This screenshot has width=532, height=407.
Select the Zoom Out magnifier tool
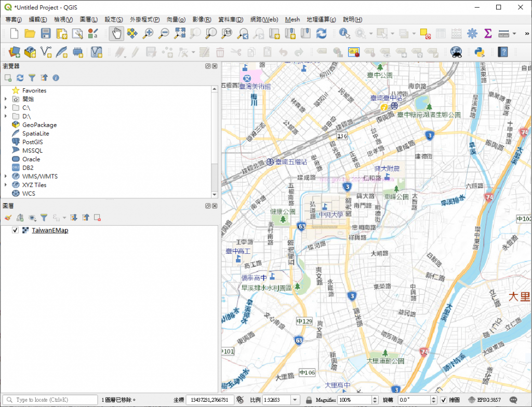(164, 33)
